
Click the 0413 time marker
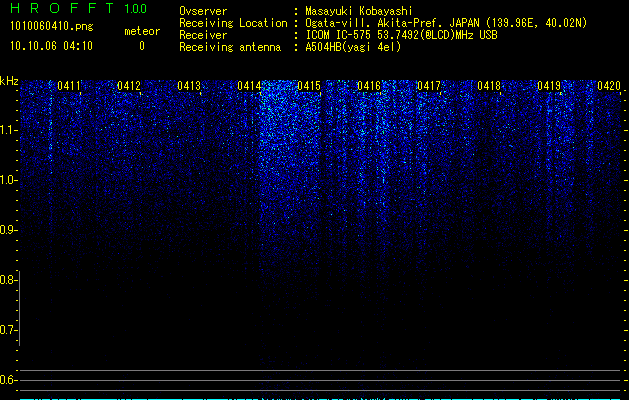(189, 86)
